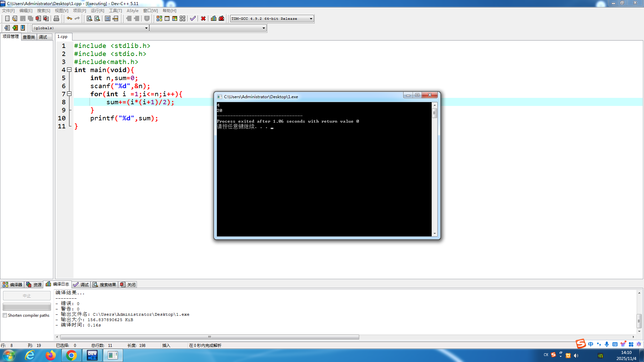Click the Print toolbar icon
This screenshot has width=644, height=362.
[56, 19]
